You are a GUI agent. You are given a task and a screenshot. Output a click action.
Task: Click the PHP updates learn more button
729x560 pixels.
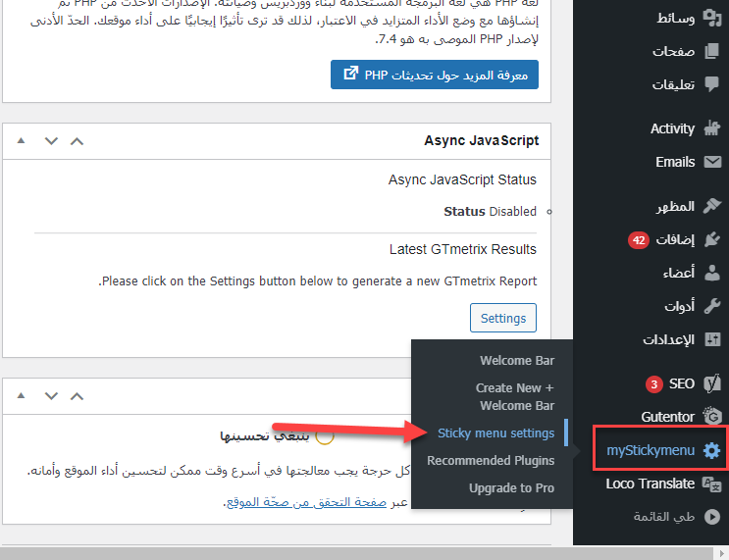pyautogui.click(x=435, y=75)
